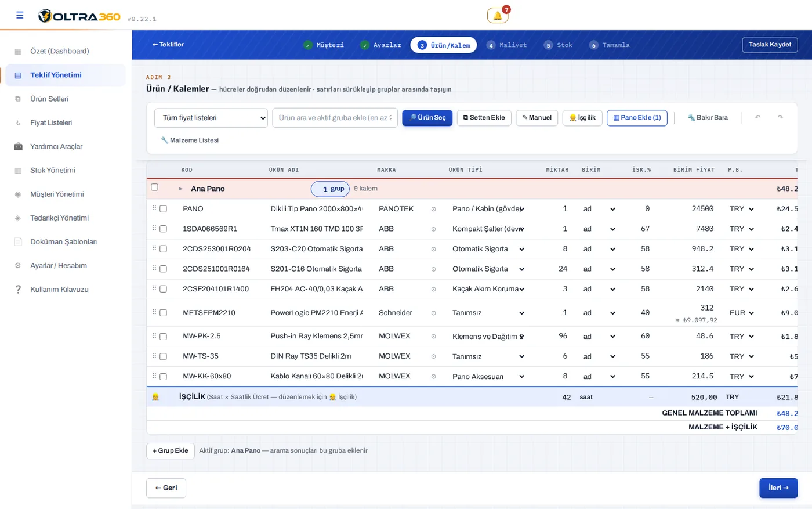Collapse the Ana Pano group with its triangle
This screenshot has width=812, height=509.
[x=181, y=189]
